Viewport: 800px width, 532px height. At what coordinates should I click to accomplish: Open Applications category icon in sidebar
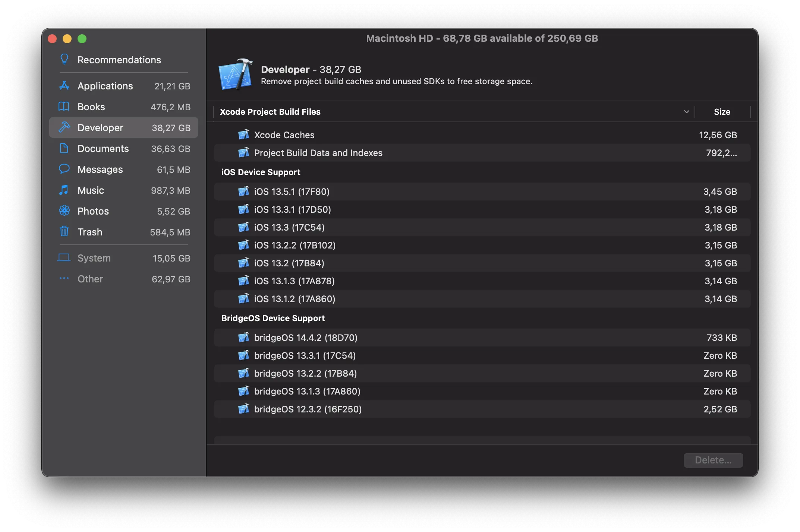coord(64,86)
